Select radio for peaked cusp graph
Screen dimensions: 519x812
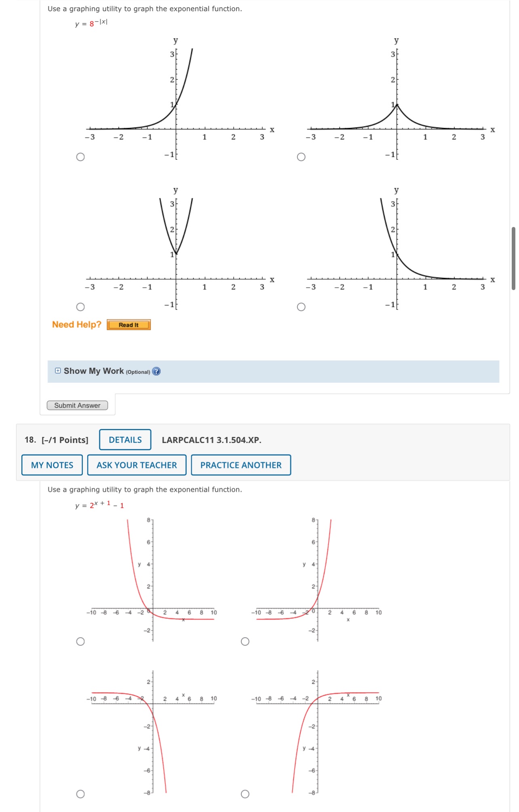[x=301, y=157]
